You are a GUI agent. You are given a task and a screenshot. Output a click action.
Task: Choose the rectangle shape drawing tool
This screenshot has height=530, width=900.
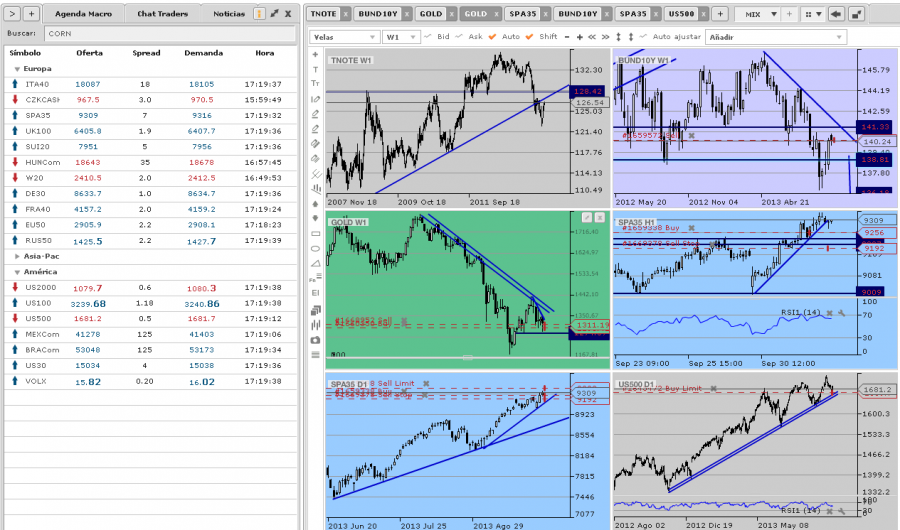[316, 233]
